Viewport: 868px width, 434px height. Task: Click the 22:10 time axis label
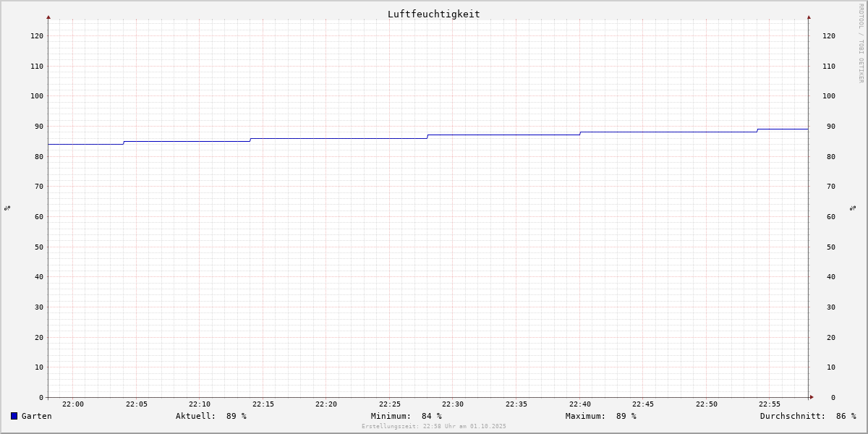coord(200,404)
